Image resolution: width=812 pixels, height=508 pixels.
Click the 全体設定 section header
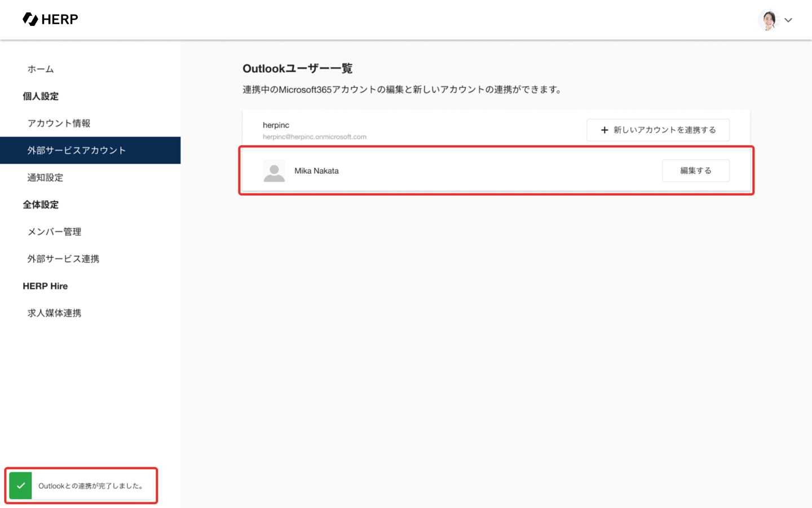pos(41,204)
